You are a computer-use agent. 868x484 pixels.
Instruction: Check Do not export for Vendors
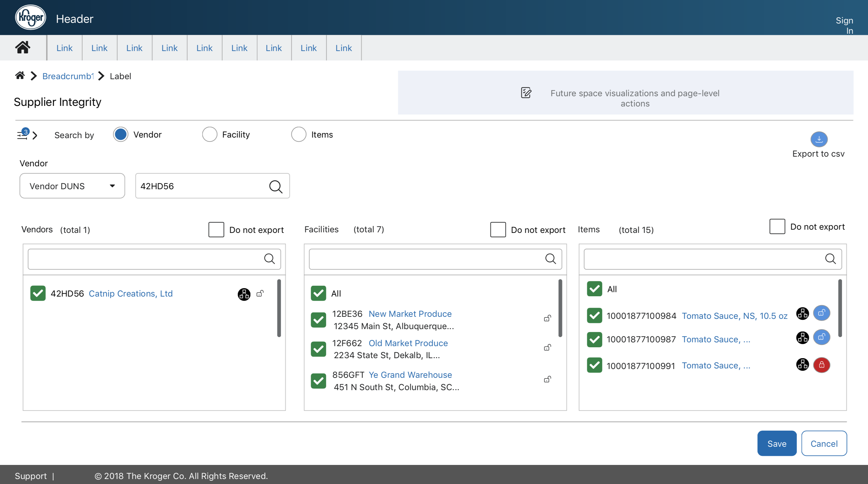coord(216,230)
